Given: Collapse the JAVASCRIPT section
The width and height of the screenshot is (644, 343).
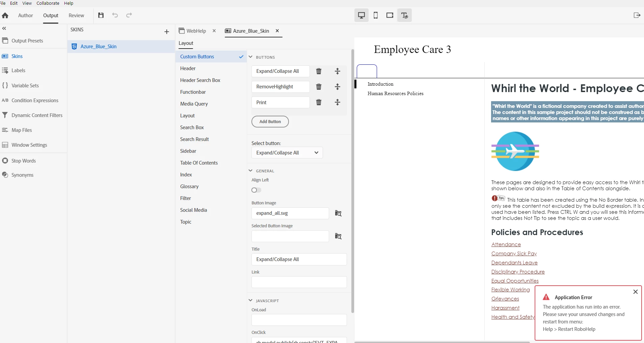Looking at the screenshot, I should click(x=250, y=300).
